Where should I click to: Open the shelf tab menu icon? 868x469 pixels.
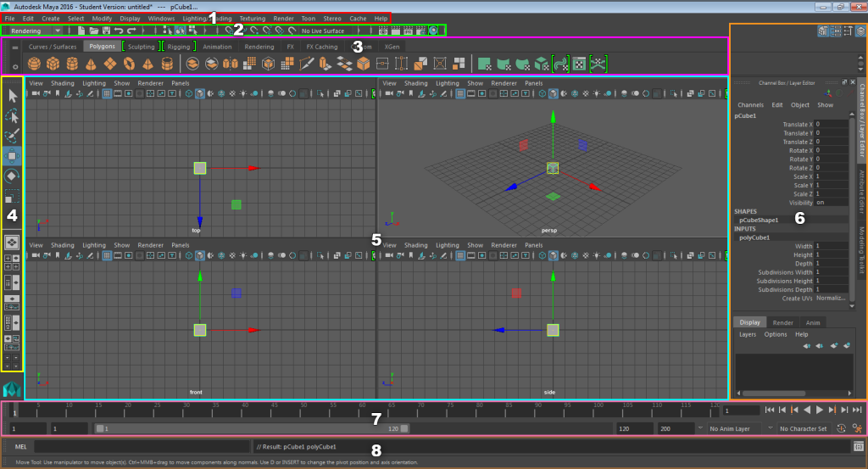point(15,47)
